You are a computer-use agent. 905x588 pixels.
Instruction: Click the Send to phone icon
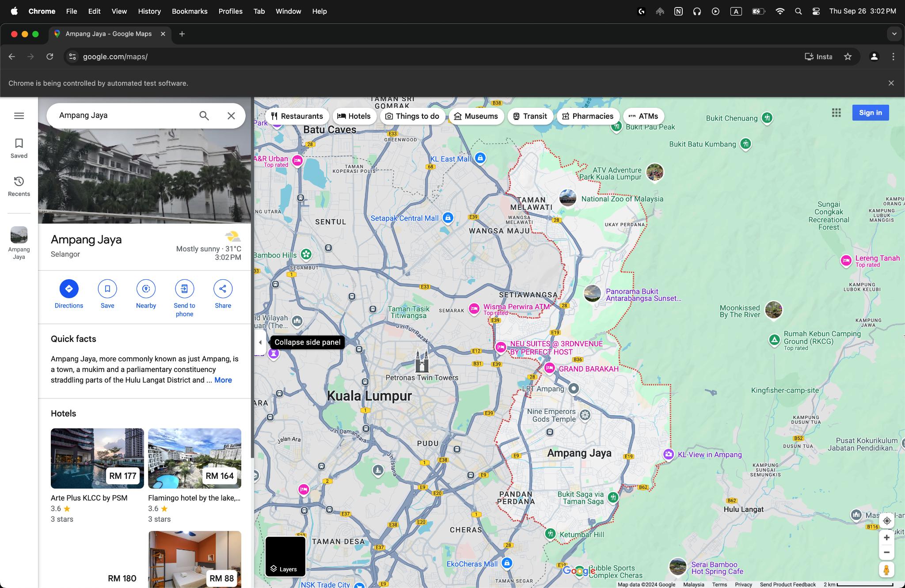pyautogui.click(x=184, y=288)
